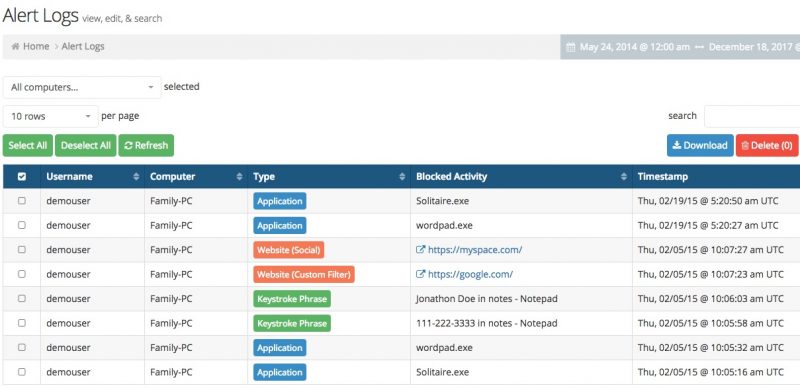Sort by Blocked Activity column arrows
The image size is (800, 388).
(x=623, y=177)
